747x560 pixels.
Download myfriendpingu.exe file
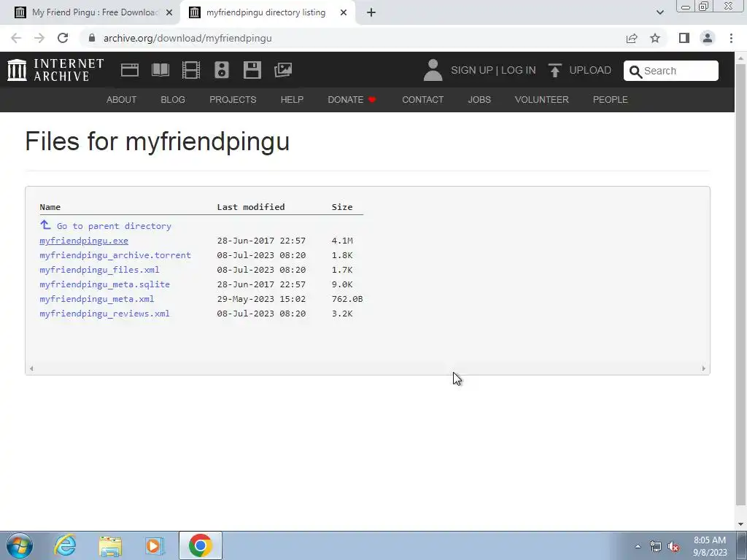tap(84, 241)
